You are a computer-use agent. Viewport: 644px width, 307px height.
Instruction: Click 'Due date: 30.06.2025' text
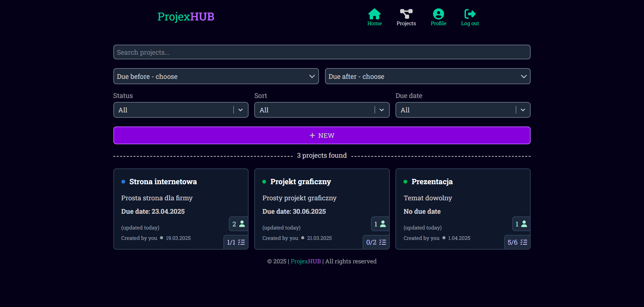[294, 211]
